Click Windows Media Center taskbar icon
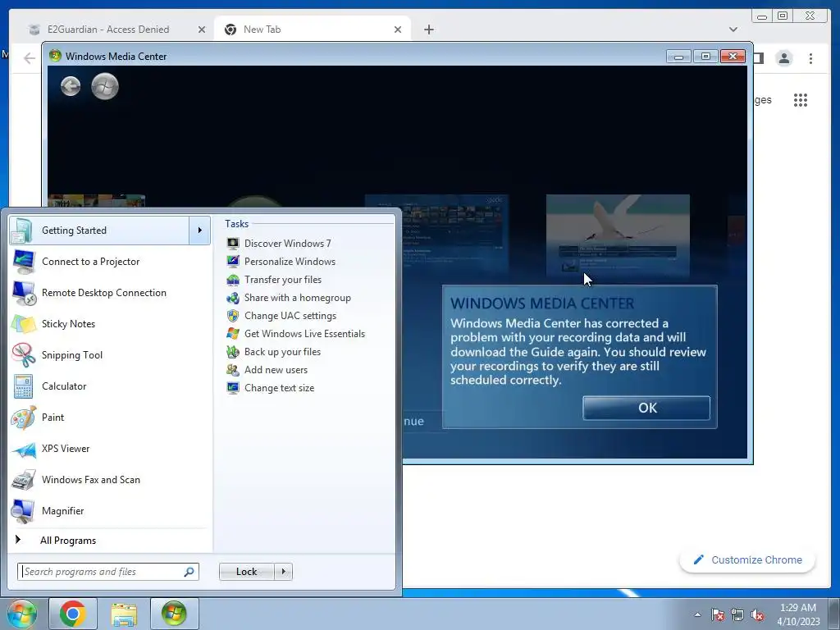 pos(174,614)
